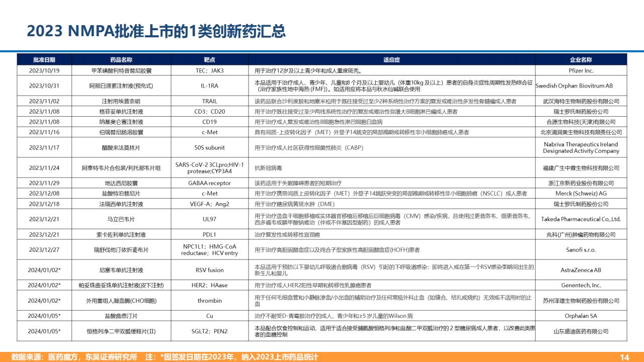The width and height of the screenshot is (644, 362).
Task: Click drug name 盐酸特泊替尼片
Action: (121, 194)
